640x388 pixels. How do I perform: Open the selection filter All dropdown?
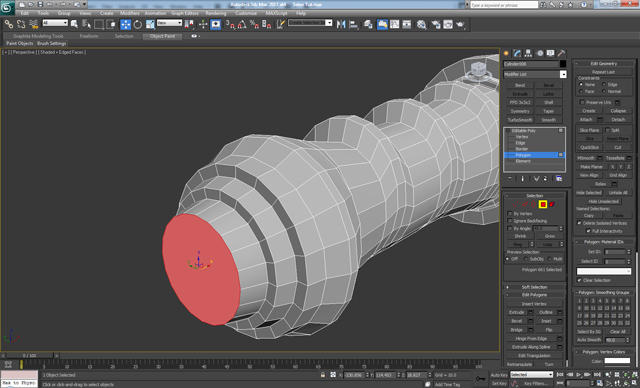pyautogui.click(x=55, y=23)
